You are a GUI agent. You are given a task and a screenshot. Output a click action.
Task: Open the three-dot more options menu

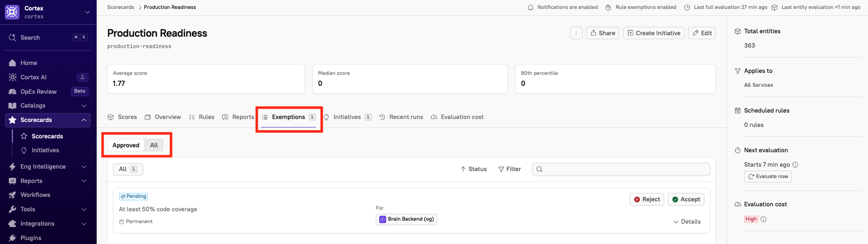tap(576, 33)
